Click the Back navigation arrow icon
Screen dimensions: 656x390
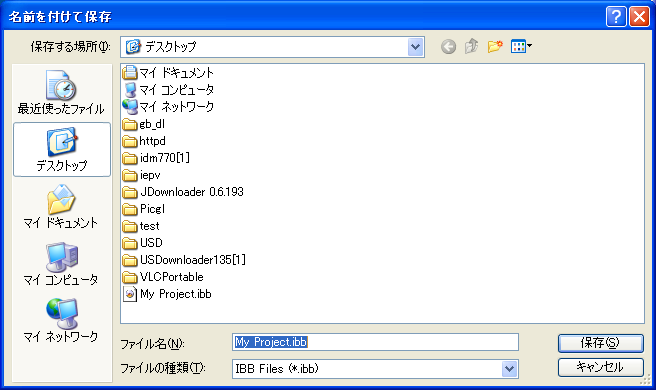pyautogui.click(x=448, y=46)
